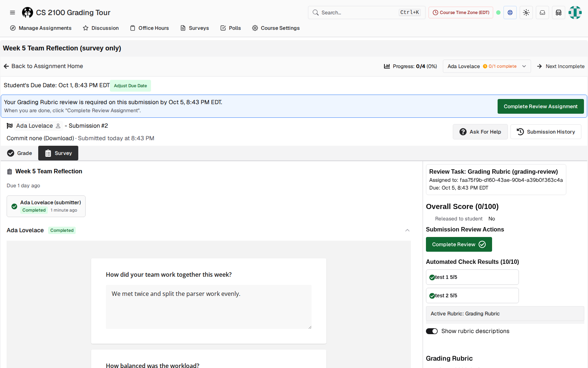
Task: Jump to Next Incomplete submission
Action: click(x=561, y=66)
